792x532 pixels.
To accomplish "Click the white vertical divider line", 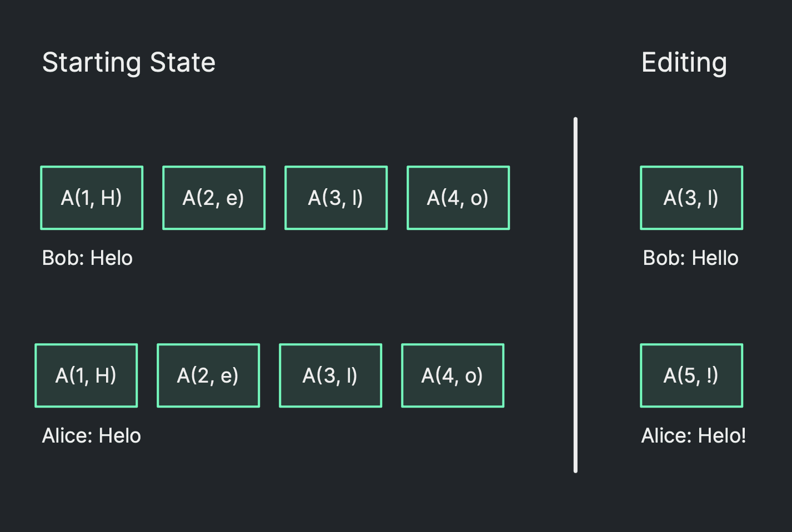I will 575,294.
